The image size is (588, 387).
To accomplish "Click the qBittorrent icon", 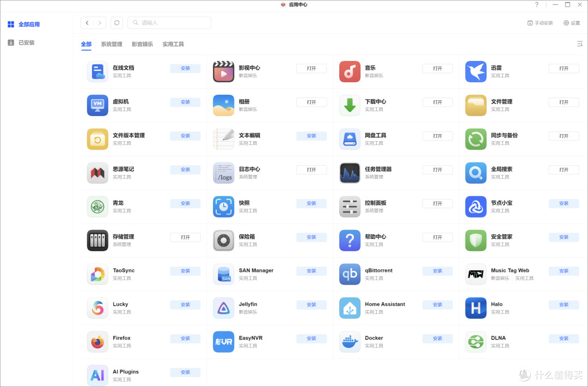I will tap(350, 274).
